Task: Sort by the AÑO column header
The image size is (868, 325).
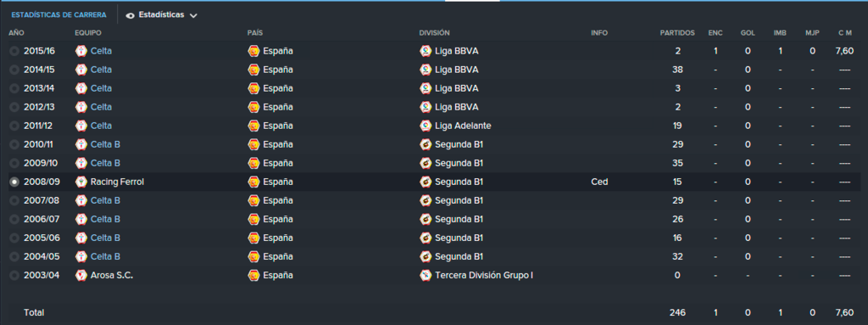Action: click(x=16, y=33)
